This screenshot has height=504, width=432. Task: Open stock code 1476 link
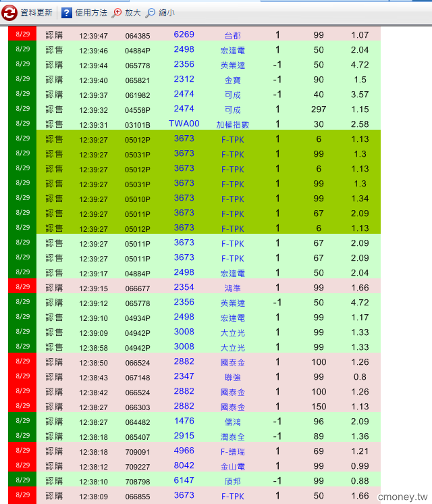pyautogui.click(x=184, y=421)
